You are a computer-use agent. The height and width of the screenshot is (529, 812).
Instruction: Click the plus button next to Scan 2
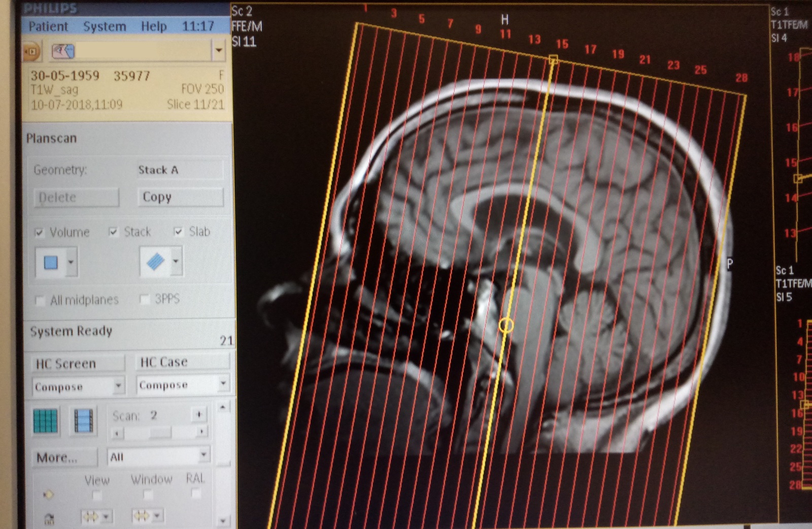[199, 415]
